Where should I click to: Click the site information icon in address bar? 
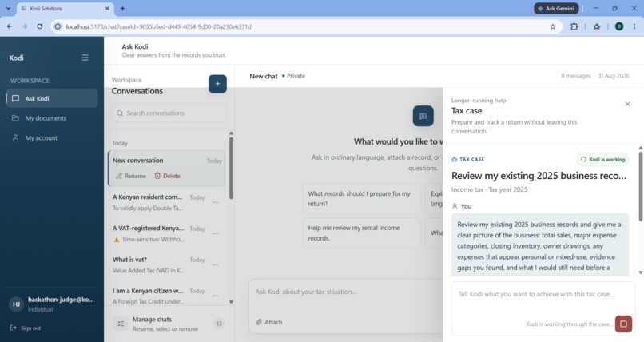click(x=58, y=26)
